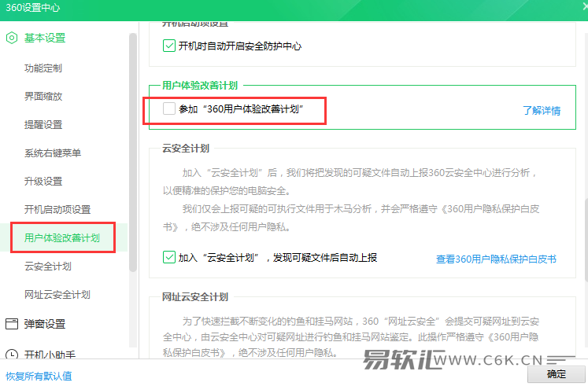The height and width of the screenshot is (386, 588).
Task: Open 云安全计划 sidebar item
Action: pyautogui.click(x=48, y=267)
